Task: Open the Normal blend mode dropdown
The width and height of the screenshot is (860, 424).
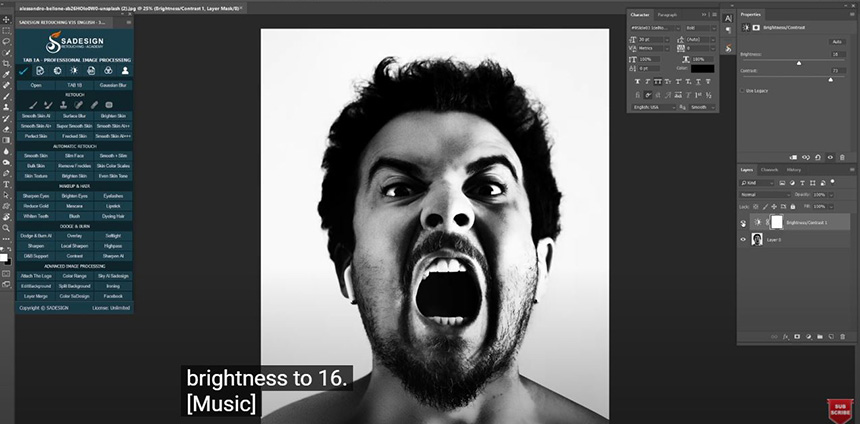Action: tap(765, 195)
